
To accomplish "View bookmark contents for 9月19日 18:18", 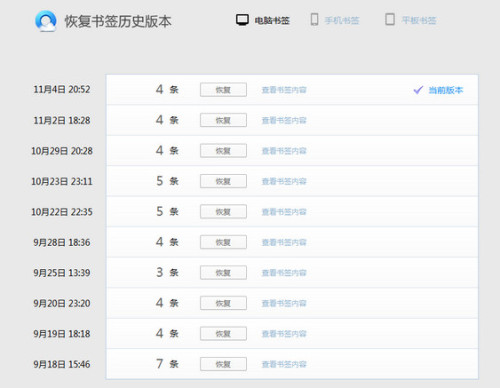I will point(284,334).
